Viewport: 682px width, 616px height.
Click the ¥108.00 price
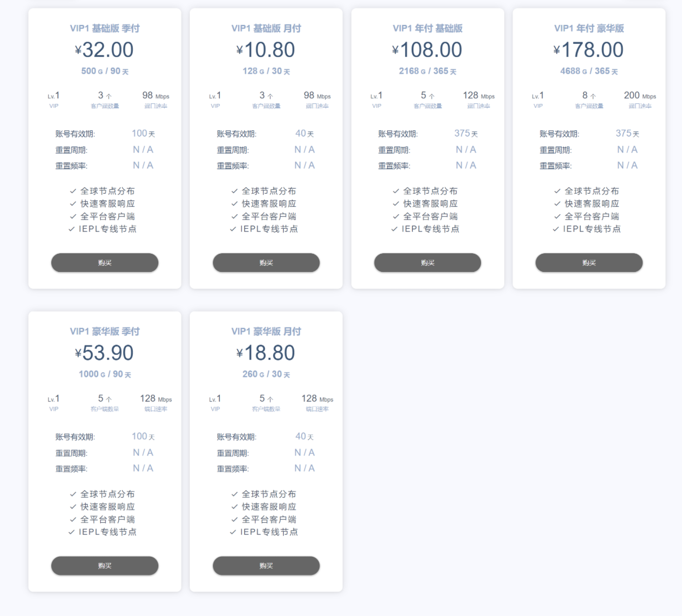[427, 50]
